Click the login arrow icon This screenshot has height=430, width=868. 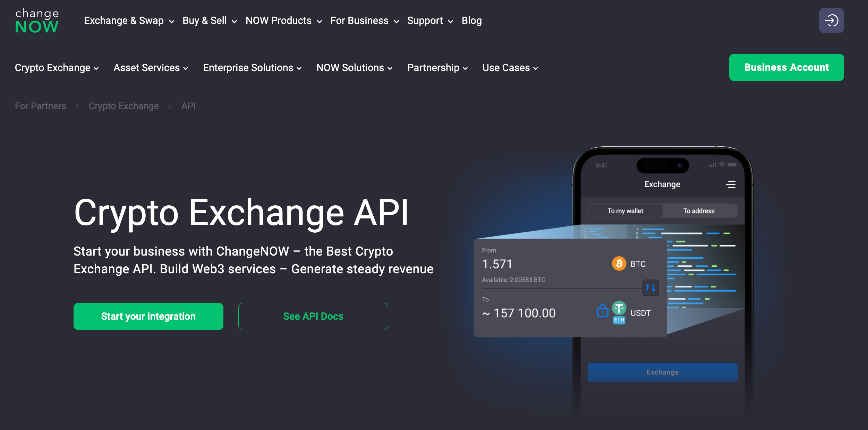[831, 20]
